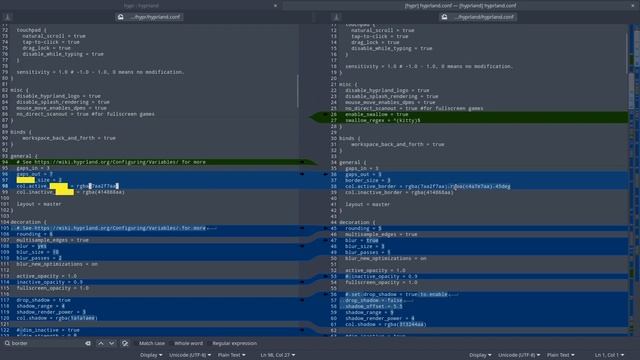Click the 'swallow_regex = ^(kitty)$' line
This screenshot has height=360, width=640.
click(382, 120)
